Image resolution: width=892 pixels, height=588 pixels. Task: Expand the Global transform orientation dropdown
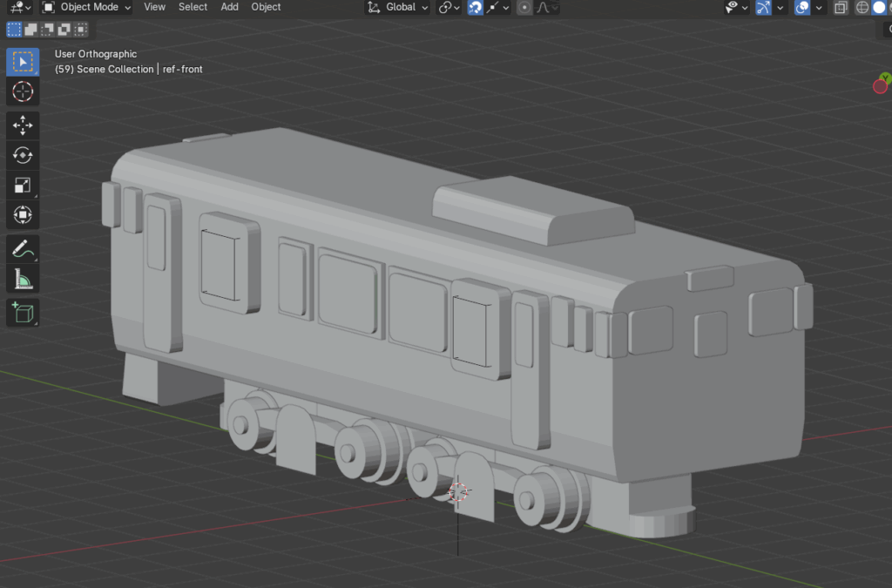click(x=398, y=7)
